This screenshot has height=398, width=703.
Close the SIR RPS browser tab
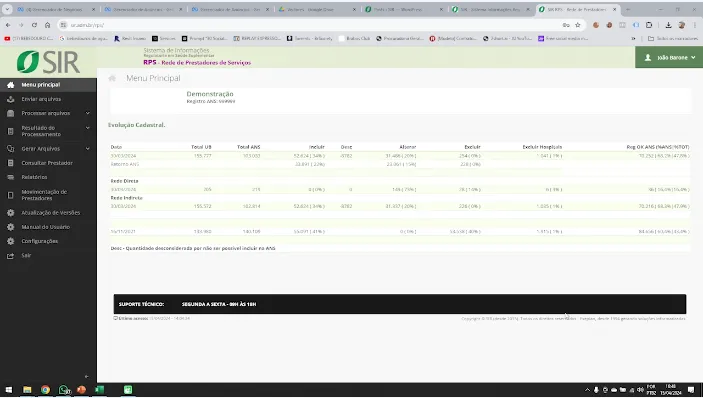coord(615,9)
